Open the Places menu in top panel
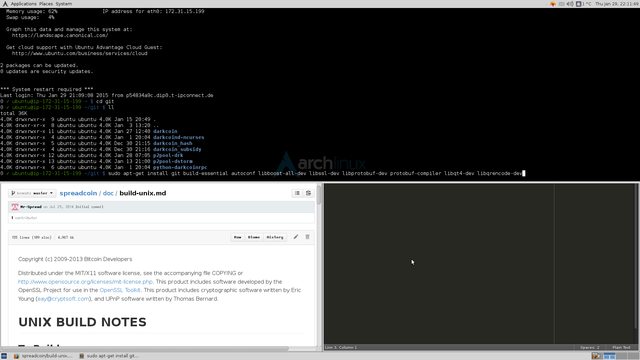The width and height of the screenshot is (640, 360). [46, 4]
